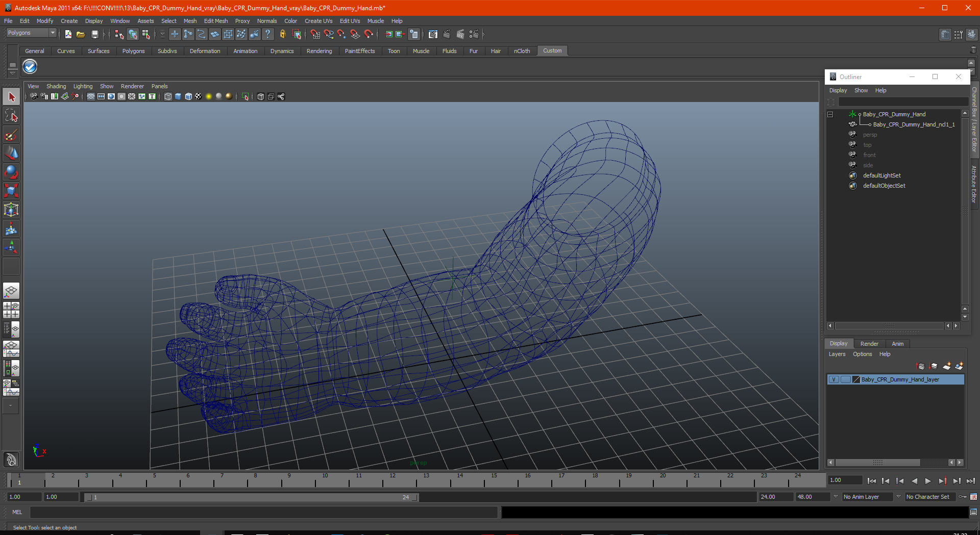Open the Render layer tab
This screenshot has height=535, width=980.
pos(869,344)
